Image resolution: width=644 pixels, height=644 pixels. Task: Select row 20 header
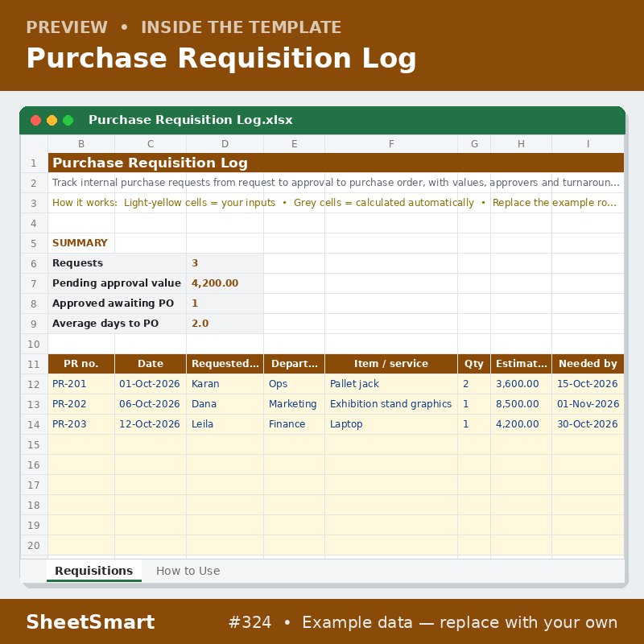coord(34,546)
